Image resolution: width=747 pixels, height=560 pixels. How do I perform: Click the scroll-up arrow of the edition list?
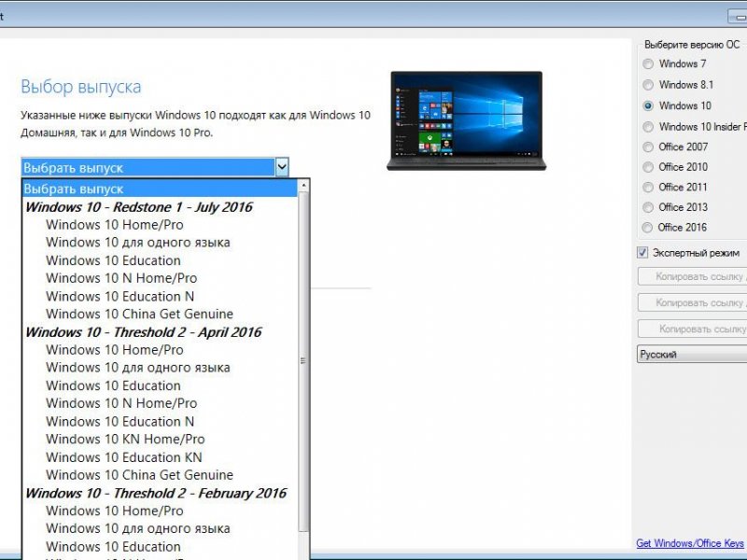303,185
